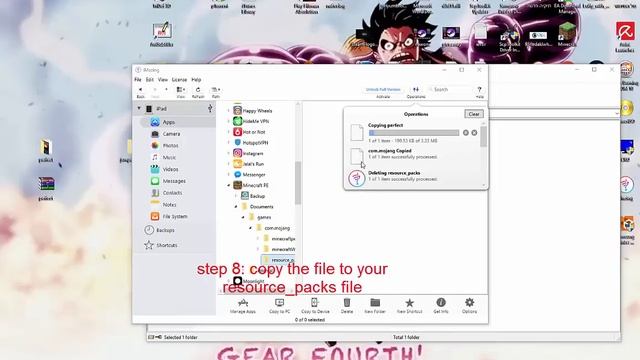
Task: Cancel the Copying perfect operation
Action: (474, 133)
